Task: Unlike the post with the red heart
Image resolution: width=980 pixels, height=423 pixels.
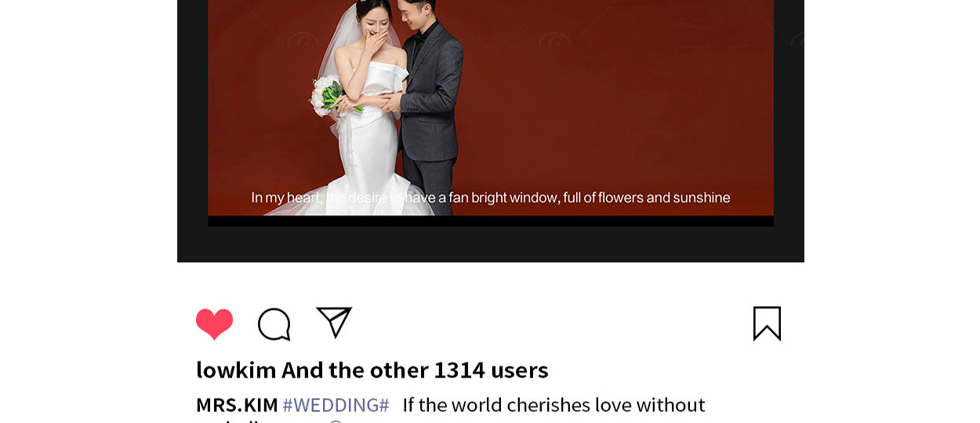Action: (214, 323)
